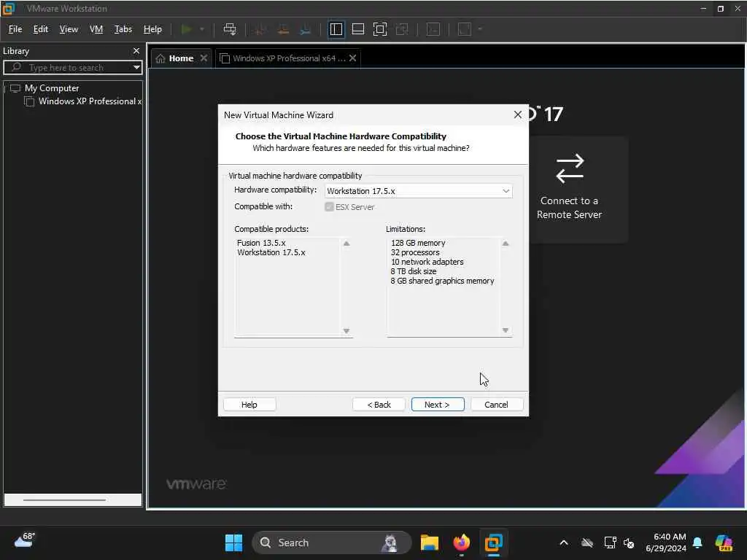Open the Library search filter dropdown
The image size is (747, 560).
tap(136, 68)
